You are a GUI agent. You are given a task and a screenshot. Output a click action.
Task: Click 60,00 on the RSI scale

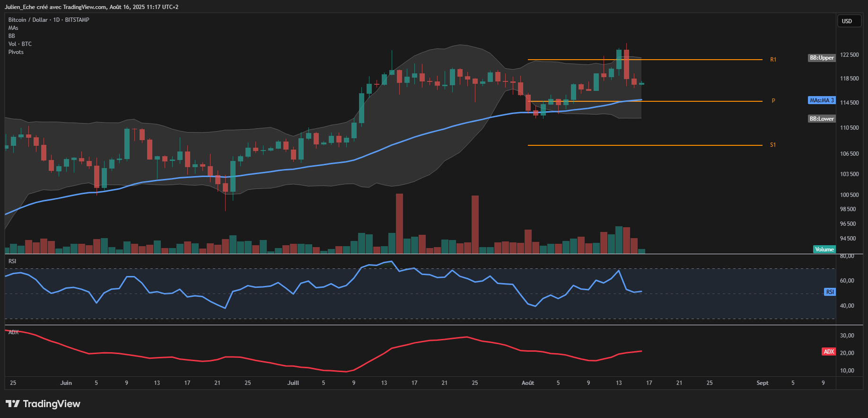point(847,281)
